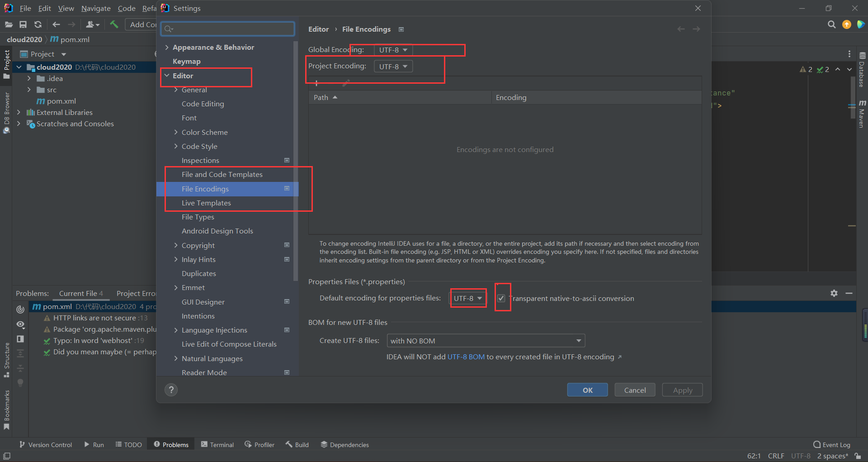
Task: Click the settings tree vertical scrollbar
Action: tap(296, 158)
